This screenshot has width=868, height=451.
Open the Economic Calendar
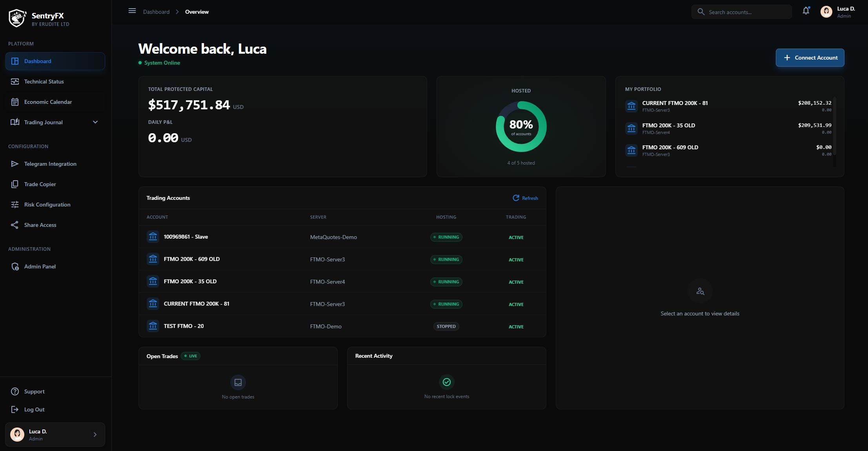pyautogui.click(x=48, y=102)
